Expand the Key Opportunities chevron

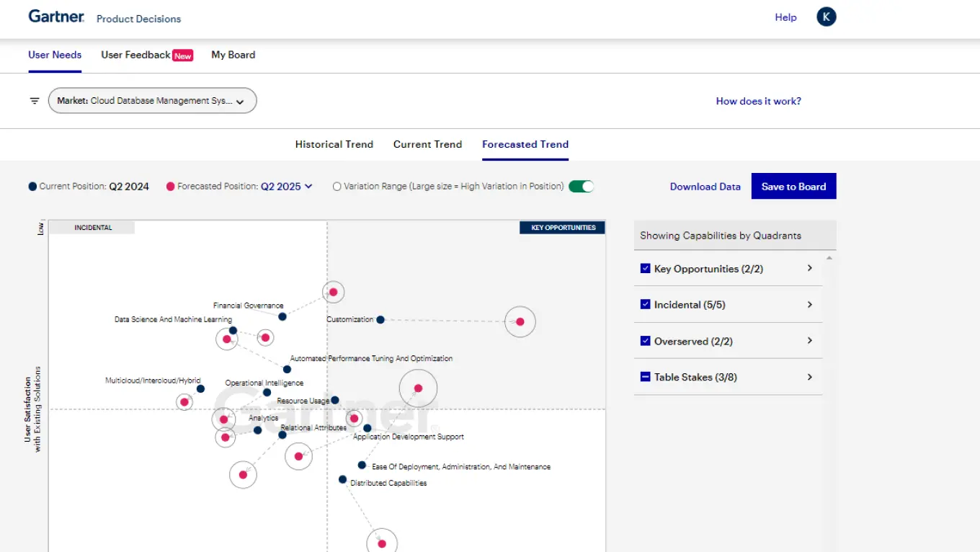point(810,268)
